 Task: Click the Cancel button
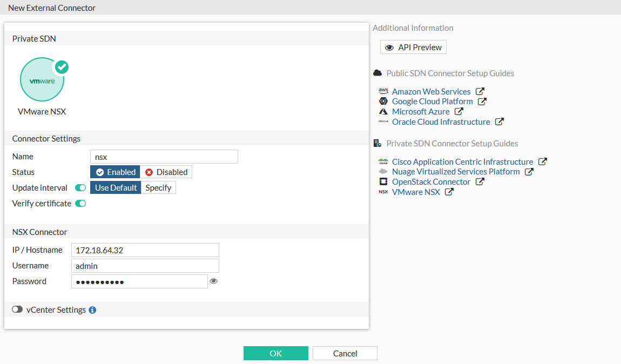pos(345,353)
